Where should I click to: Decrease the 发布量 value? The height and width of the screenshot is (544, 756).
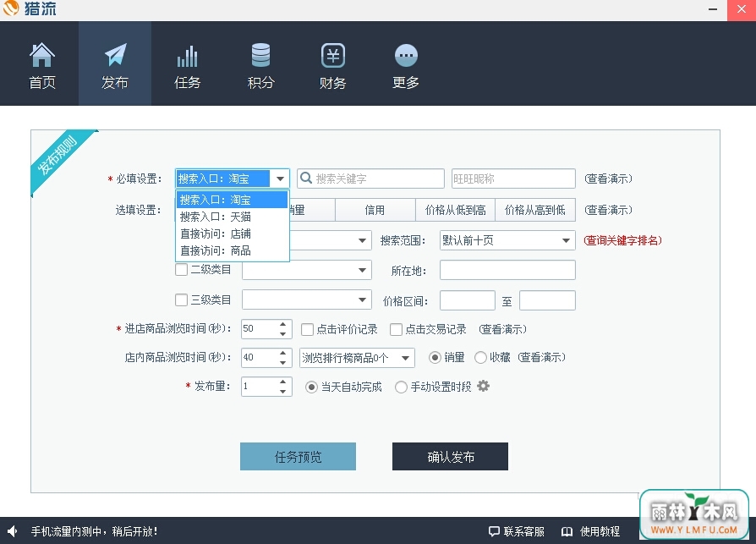tap(283, 391)
